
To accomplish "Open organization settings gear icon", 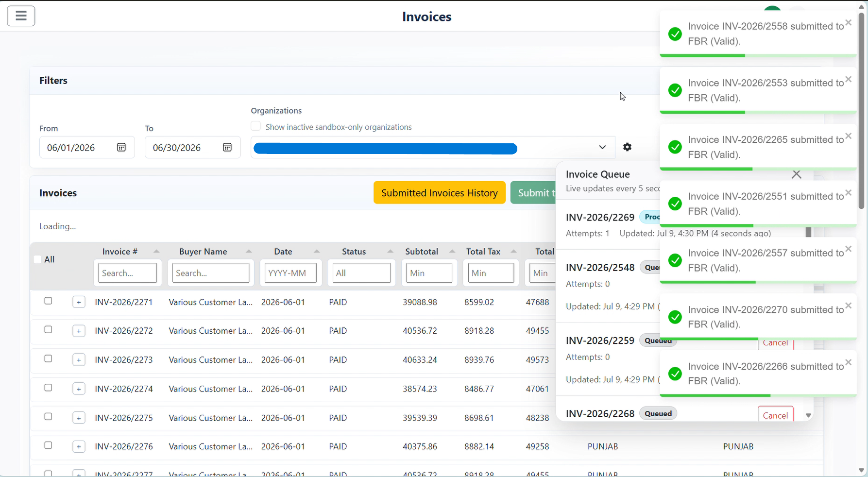I will (x=628, y=147).
